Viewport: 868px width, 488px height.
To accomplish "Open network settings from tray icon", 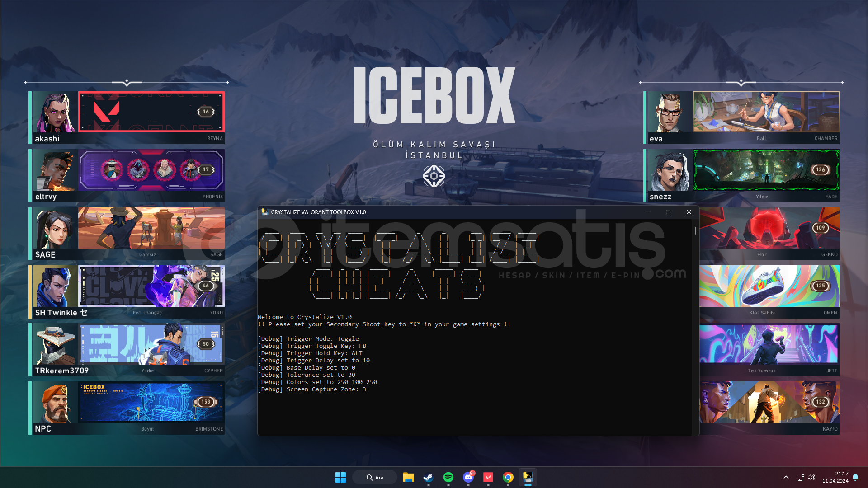I will 800,477.
